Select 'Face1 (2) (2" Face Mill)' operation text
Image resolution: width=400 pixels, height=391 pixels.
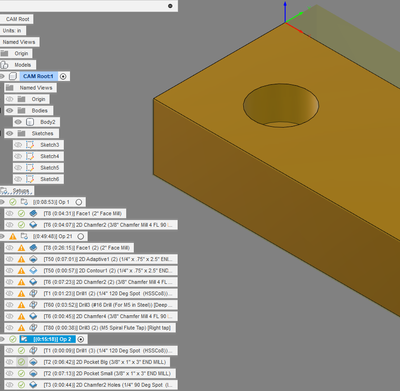pos(87,248)
